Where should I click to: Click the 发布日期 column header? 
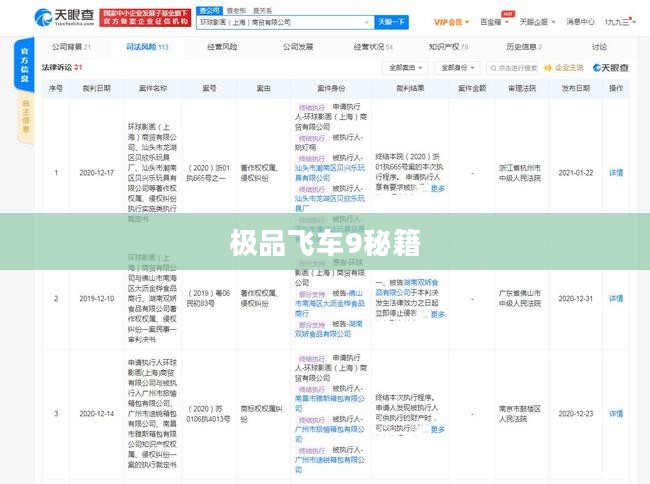tap(575, 88)
